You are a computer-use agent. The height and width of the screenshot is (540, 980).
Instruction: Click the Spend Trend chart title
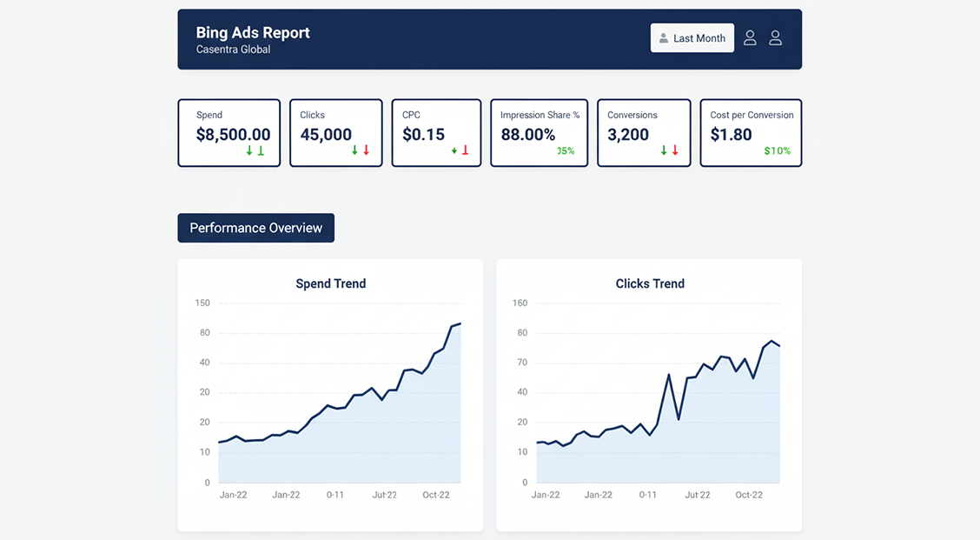click(330, 283)
